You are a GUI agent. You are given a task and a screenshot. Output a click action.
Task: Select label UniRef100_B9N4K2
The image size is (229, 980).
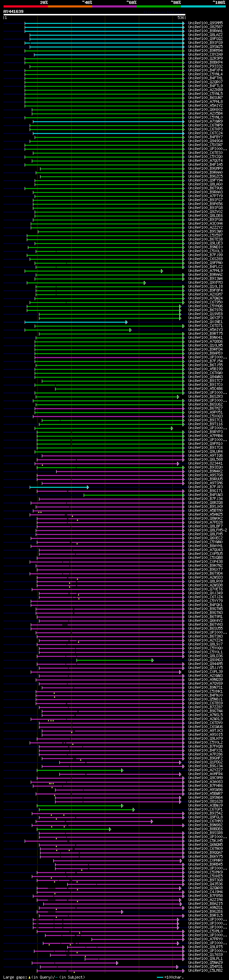[x=205, y=471]
